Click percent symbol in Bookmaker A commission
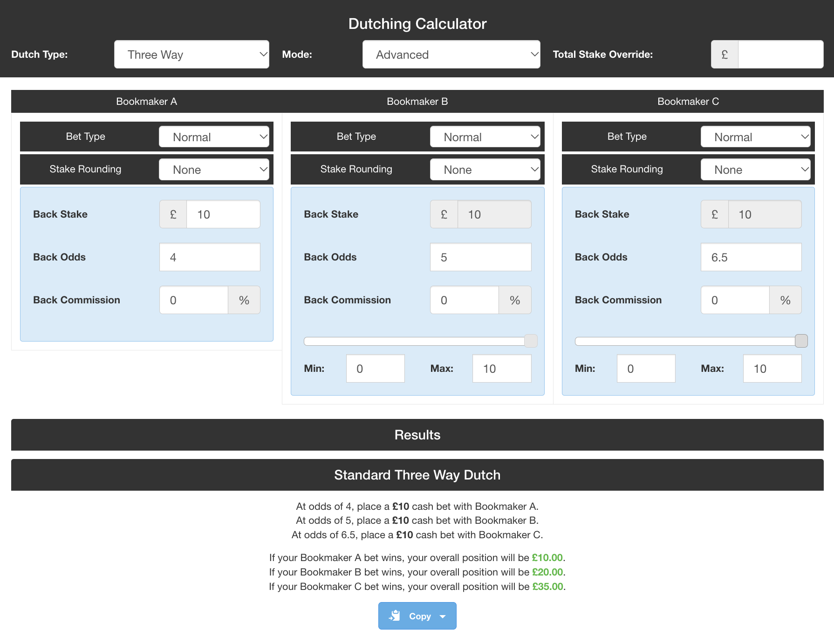 click(x=244, y=300)
